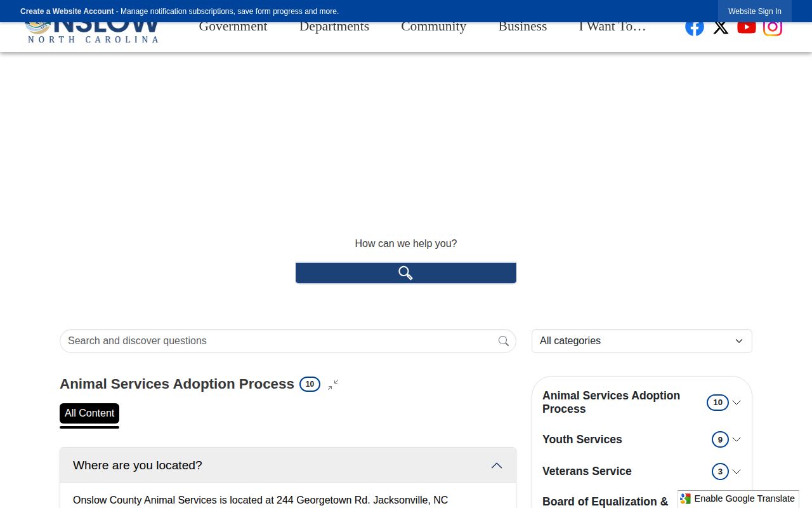Click the Veterans Service 3 count badge
Screen dimensions: 812x508
[x=720, y=472]
